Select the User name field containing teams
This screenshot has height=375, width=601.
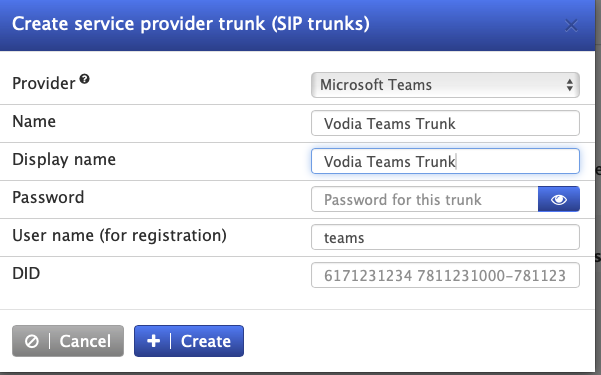click(445, 237)
